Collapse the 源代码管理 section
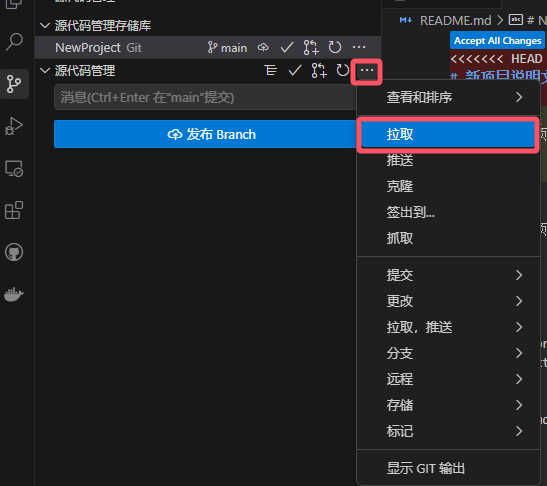 click(45, 70)
